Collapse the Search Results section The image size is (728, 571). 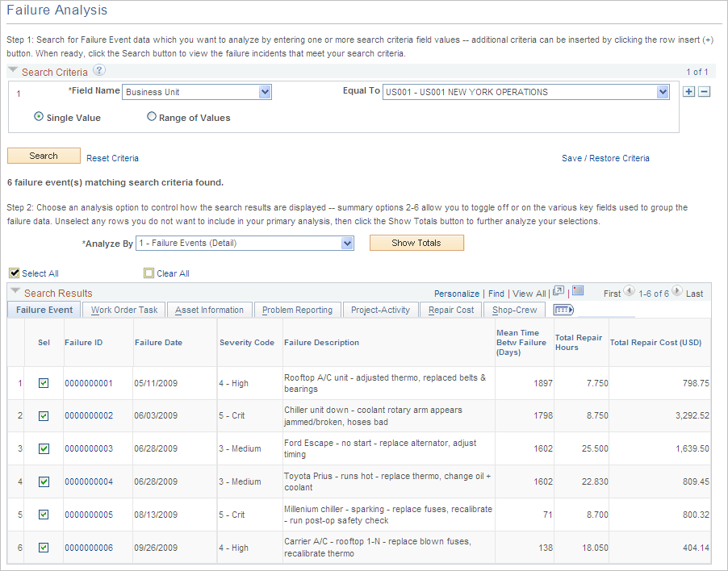(x=15, y=292)
